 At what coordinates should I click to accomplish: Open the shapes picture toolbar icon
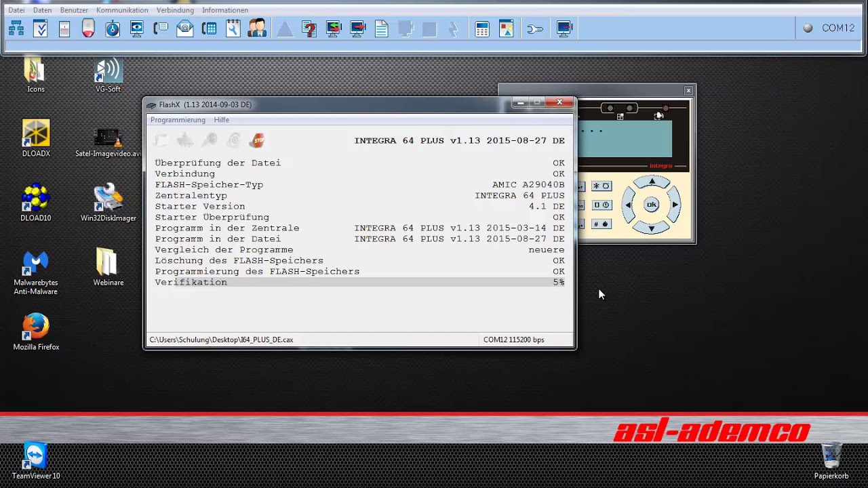pos(507,28)
